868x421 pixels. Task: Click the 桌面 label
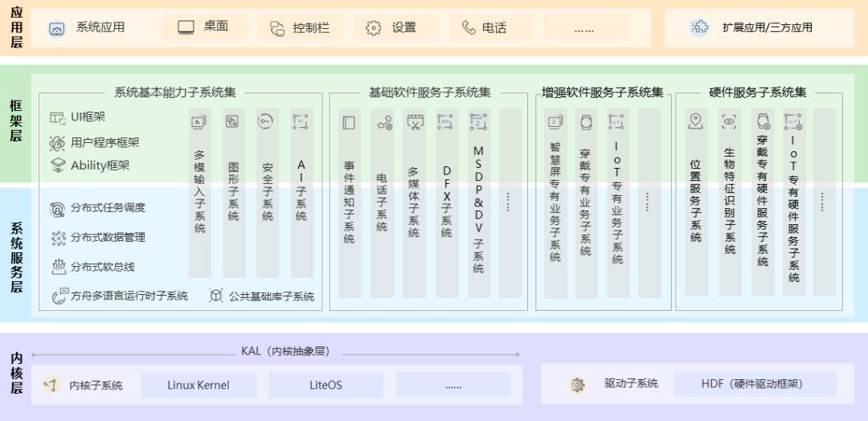[x=216, y=26]
